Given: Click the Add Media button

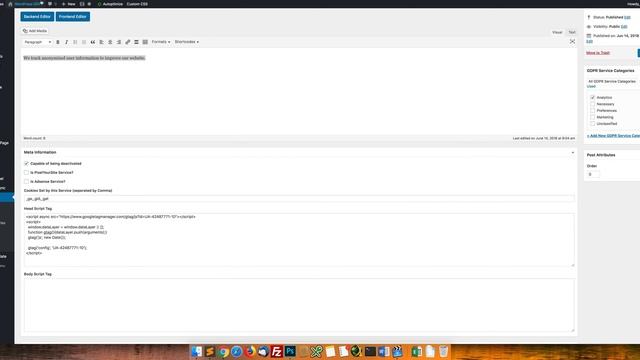Looking at the screenshot, I should (35, 31).
